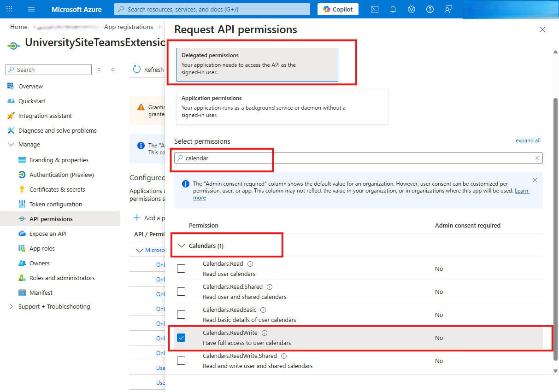Click the Integration assistant rocket icon
Viewport: 559px width, 392px height.
(11, 116)
